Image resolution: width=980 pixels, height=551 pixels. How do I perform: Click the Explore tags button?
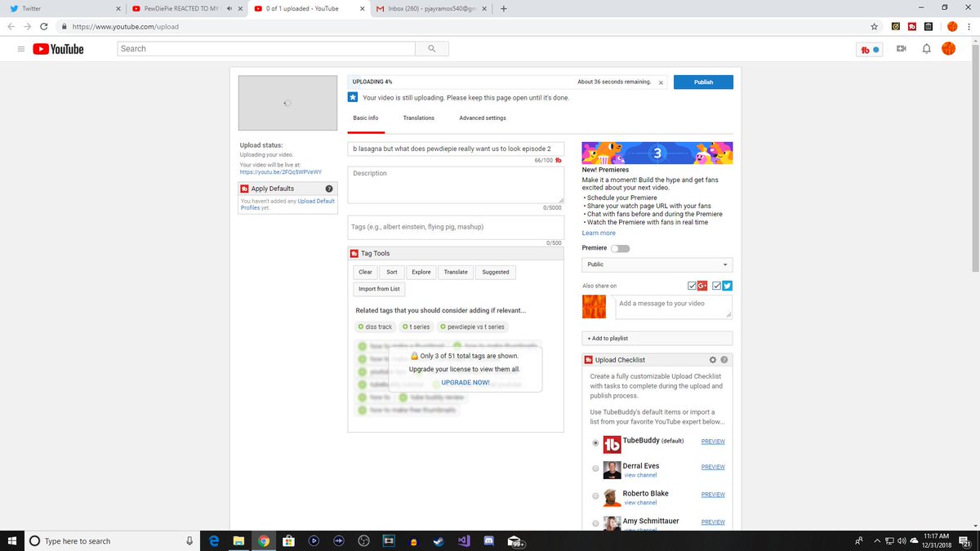click(421, 272)
